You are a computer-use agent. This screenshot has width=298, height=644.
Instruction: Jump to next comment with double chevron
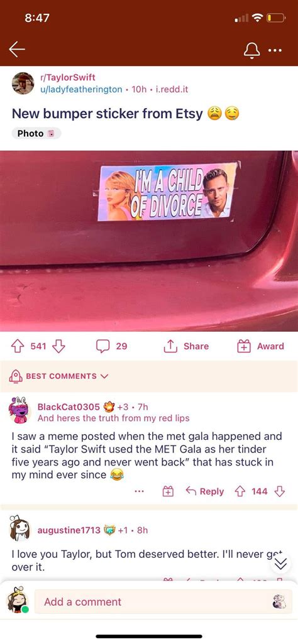click(x=280, y=564)
